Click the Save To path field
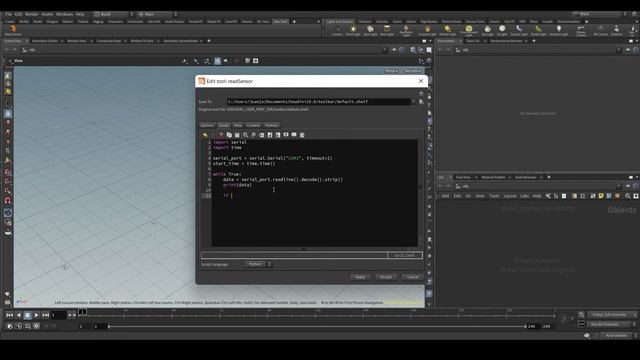This screenshot has width=640, height=360. coord(318,102)
